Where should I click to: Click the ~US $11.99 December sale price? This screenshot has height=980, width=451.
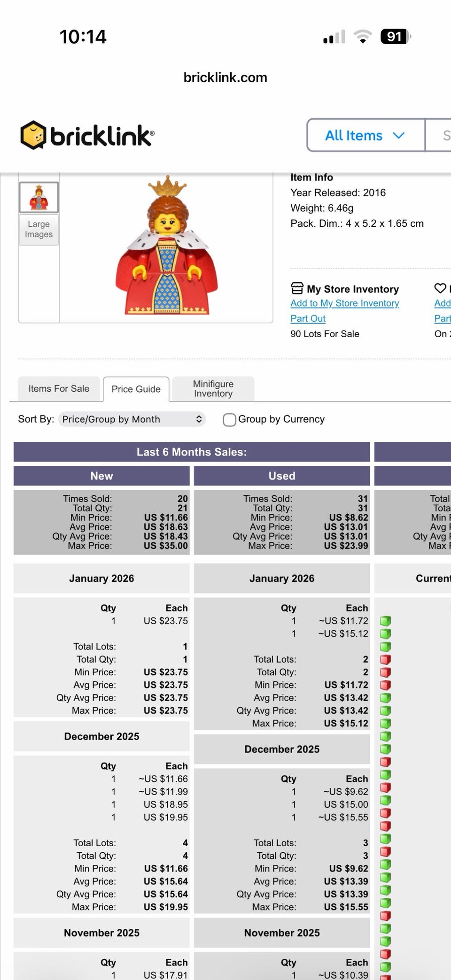point(163,792)
